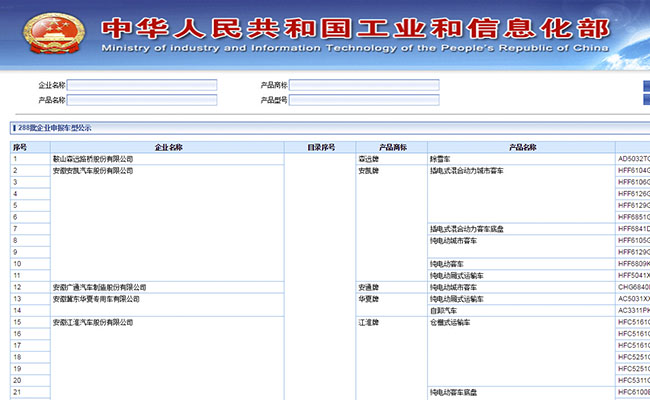Focus the 产品型号 search input field
Image resolution: width=650 pixels, height=400 pixels.
coord(364,100)
